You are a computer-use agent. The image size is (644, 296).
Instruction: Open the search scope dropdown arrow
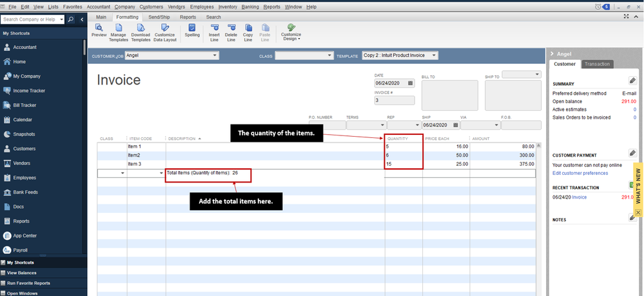coord(62,19)
